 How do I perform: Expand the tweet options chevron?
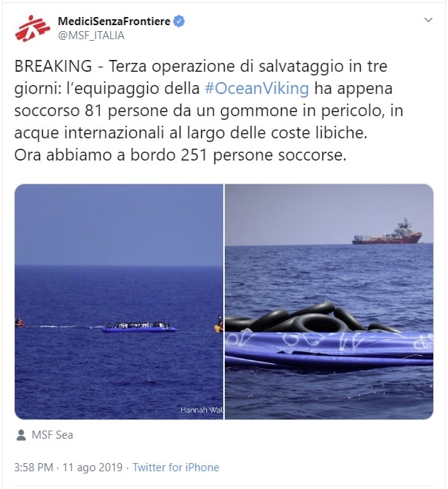428,20
